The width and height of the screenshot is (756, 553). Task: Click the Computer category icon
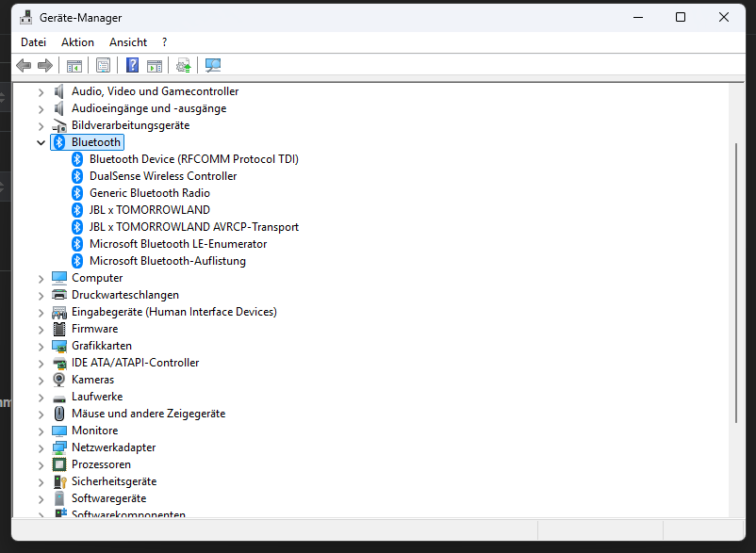(58, 278)
